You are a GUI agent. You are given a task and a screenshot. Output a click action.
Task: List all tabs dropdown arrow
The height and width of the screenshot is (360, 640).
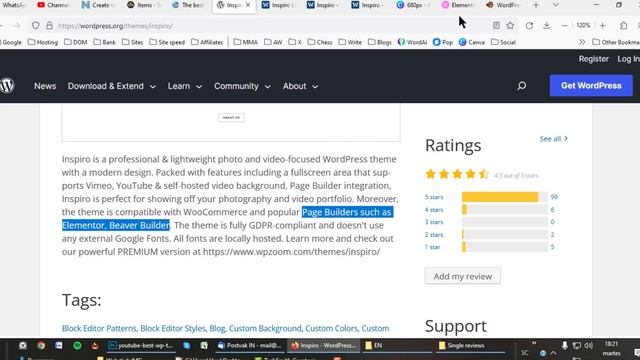coord(556,5)
